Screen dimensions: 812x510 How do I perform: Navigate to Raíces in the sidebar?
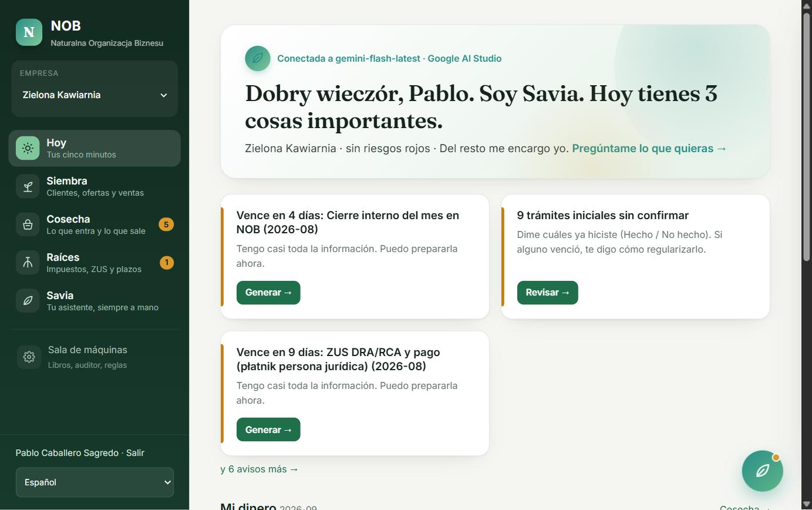coord(95,263)
